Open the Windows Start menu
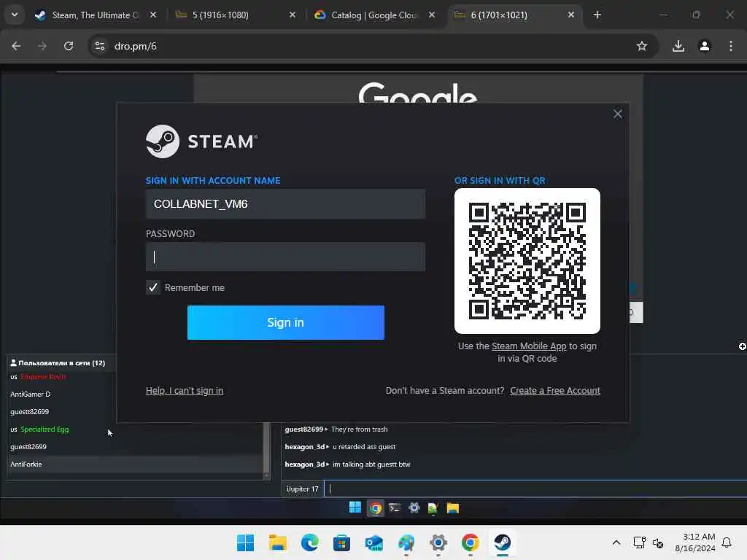The image size is (747, 560). click(245, 542)
